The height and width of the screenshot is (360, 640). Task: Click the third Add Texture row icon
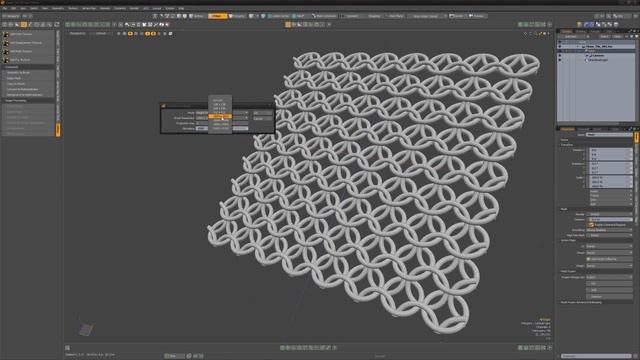(x=6, y=51)
